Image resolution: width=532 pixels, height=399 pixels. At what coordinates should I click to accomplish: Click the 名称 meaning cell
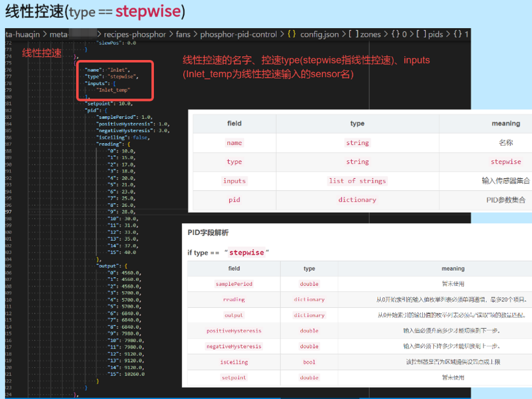(x=506, y=143)
